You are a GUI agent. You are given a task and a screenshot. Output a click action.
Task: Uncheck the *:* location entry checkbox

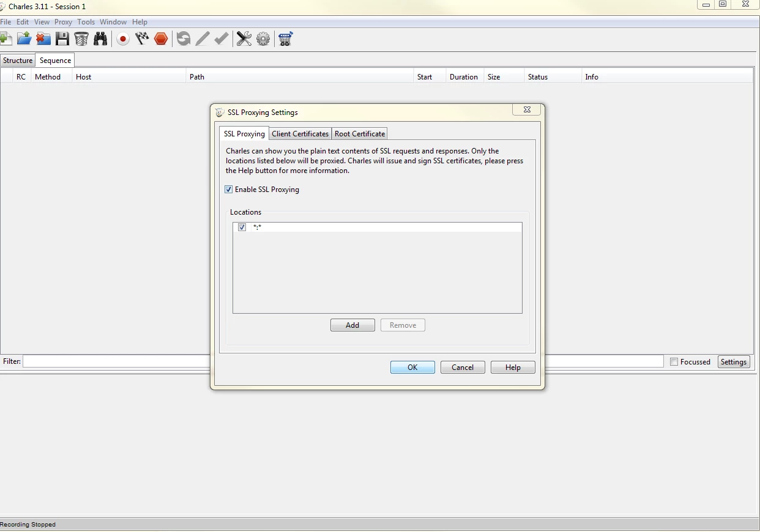click(242, 227)
